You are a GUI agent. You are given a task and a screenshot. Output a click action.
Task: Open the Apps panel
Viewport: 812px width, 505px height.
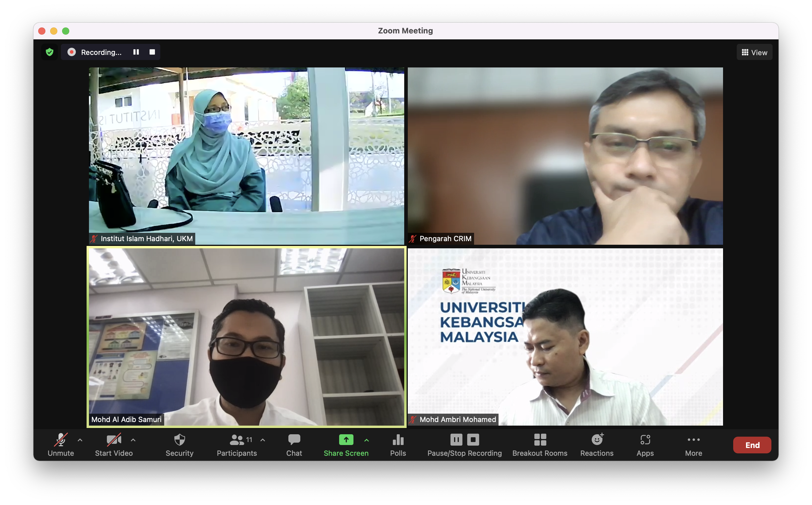coord(645,444)
